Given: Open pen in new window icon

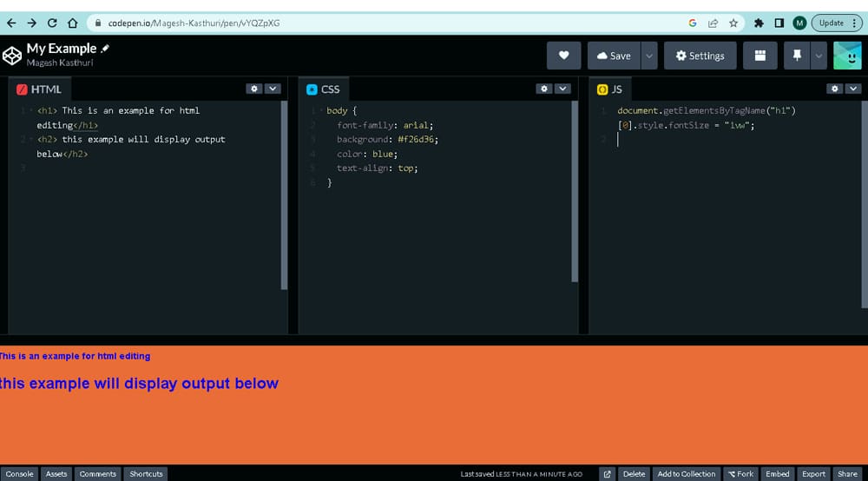Looking at the screenshot, I should coord(608,474).
